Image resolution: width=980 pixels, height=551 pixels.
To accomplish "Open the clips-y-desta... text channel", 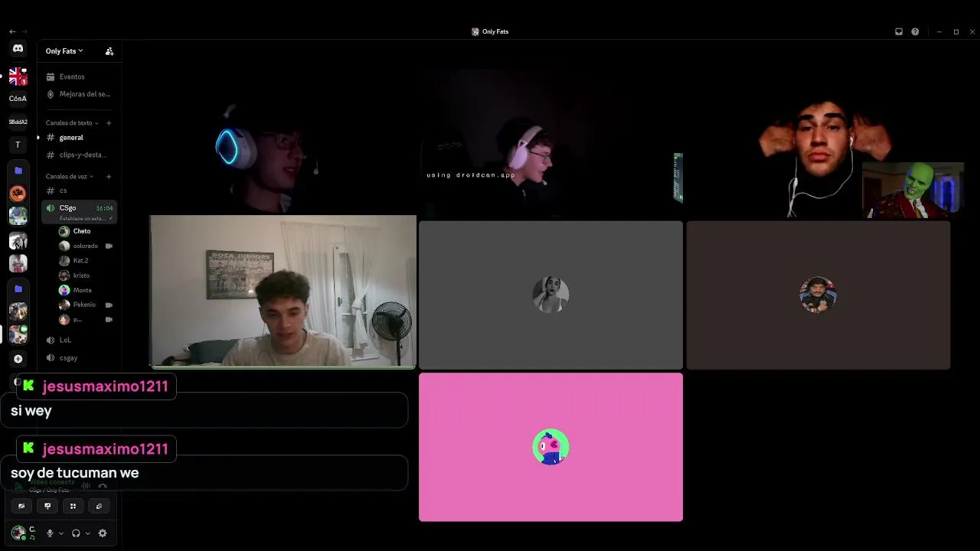I will coord(80,155).
